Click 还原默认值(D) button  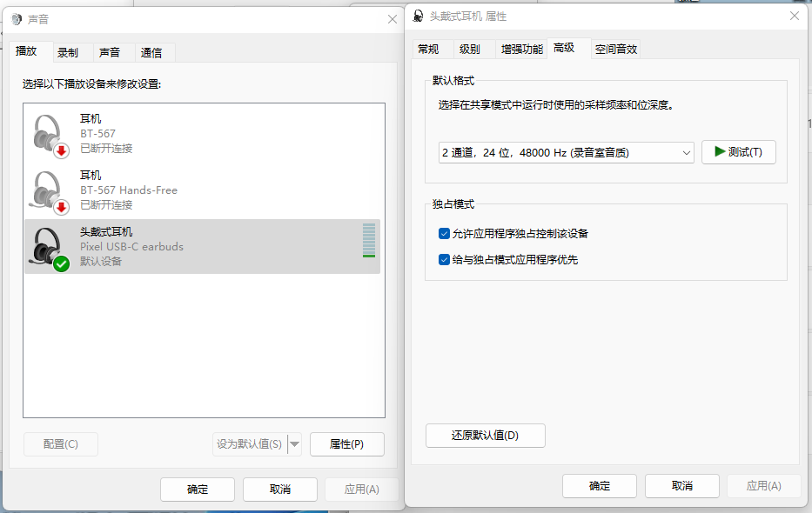(486, 436)
